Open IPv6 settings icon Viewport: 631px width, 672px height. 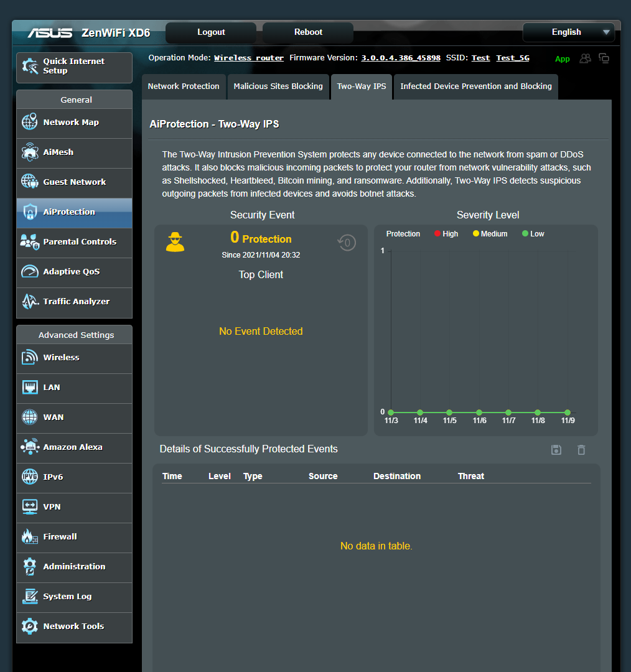point(30,477)
